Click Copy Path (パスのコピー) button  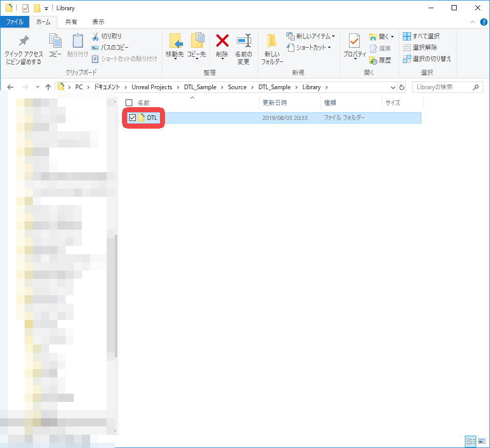pyautogui.click(x=110, y=48)
